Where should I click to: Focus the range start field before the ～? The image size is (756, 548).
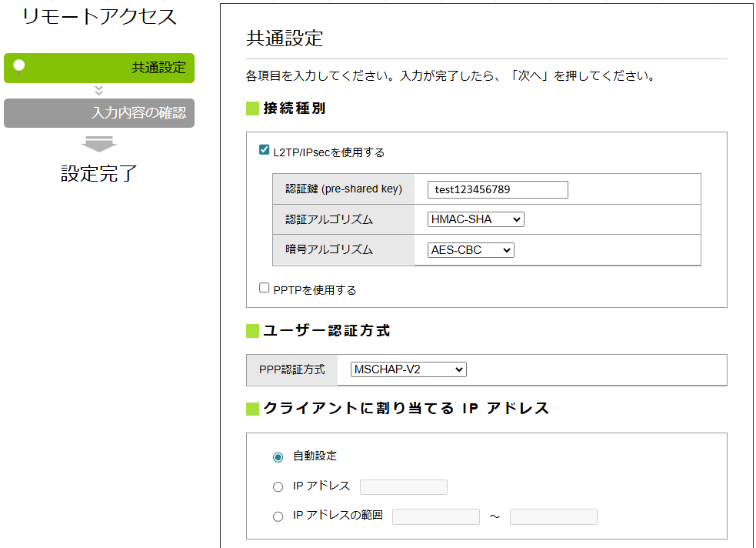point(436,516)
